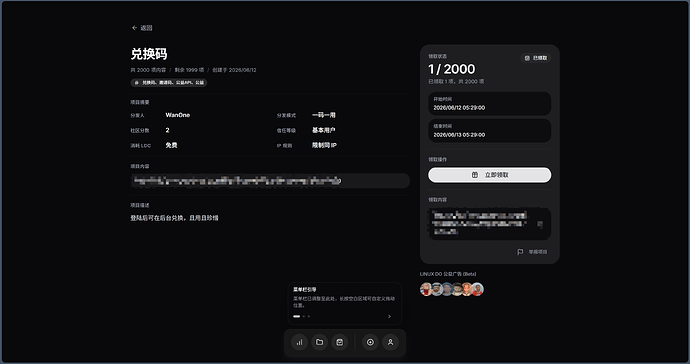
Task: Click the 已领取 status badge
Action: (x=536, y=58)
